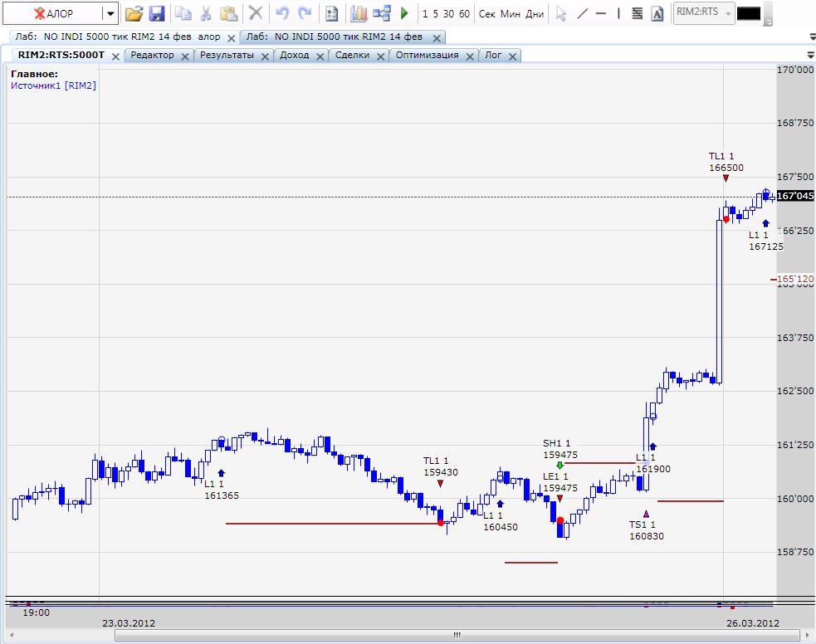Click the scrollbar left arrow
This screenshot has width=816, height=644.
[x=12, y=635]
